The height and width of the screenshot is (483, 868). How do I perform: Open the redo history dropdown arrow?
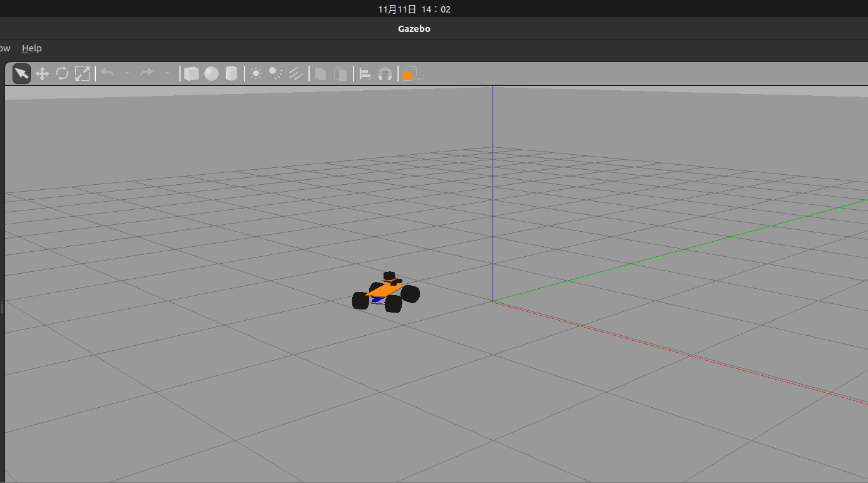[x=167, y=74]
